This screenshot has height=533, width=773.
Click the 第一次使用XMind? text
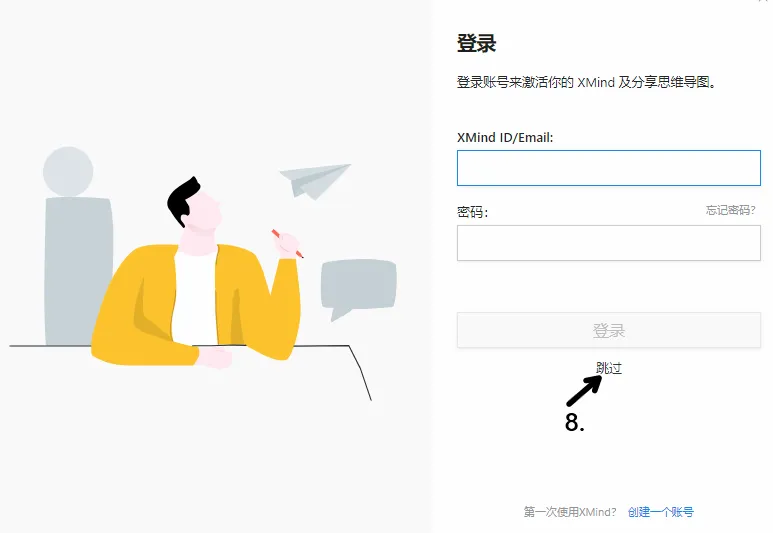570,512
